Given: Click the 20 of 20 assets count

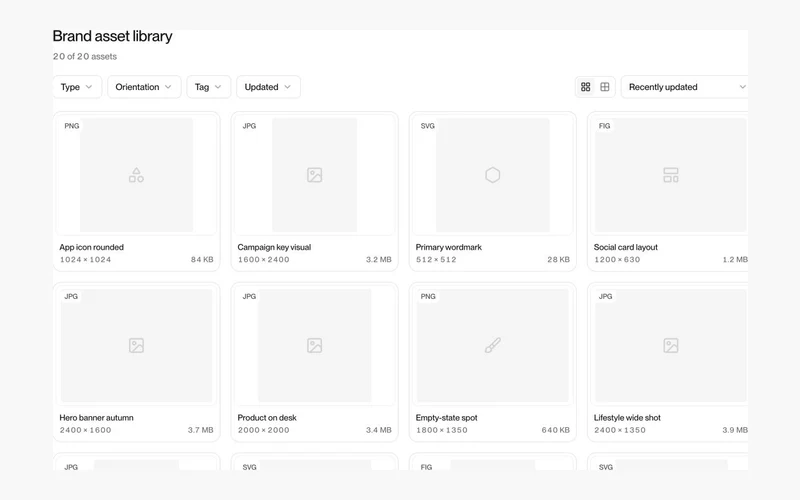Looking at the screenshot, I should (85, 56).
